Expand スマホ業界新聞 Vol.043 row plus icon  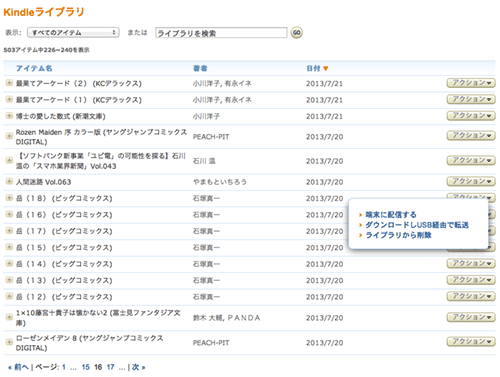(x=9, y=161)
